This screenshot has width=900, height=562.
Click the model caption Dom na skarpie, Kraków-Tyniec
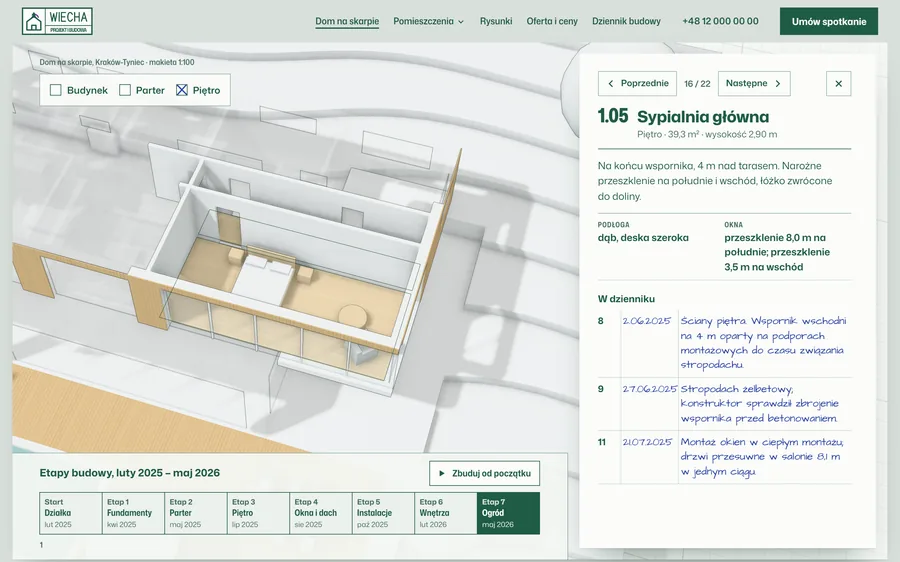tap(117, 62)
